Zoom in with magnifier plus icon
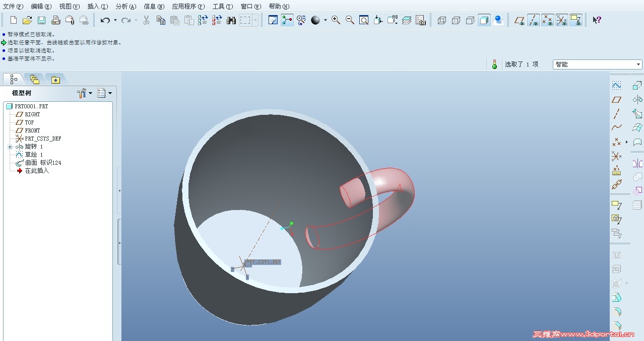The image size is (644, 341). pos(336,20)
